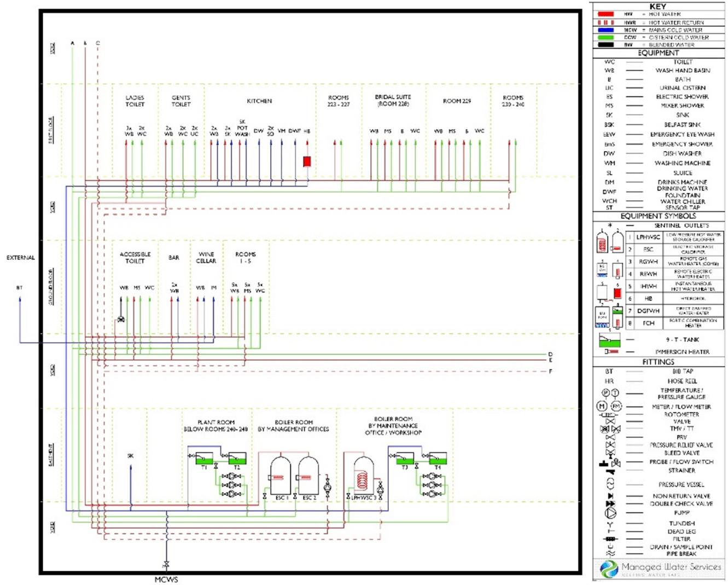Click the EQUIPMENT SYMBOLS heading in key
The image size is (728, 585).
[658, 216]
